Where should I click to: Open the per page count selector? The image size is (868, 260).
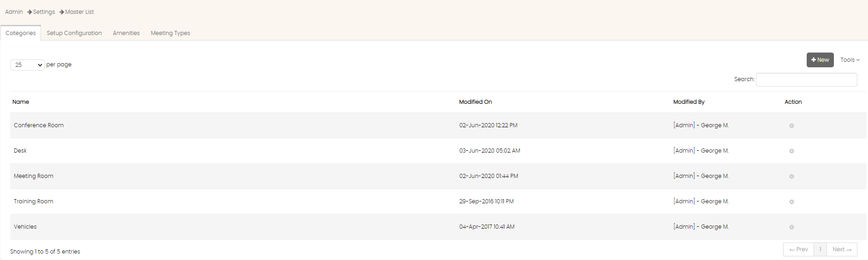(27, 65)
